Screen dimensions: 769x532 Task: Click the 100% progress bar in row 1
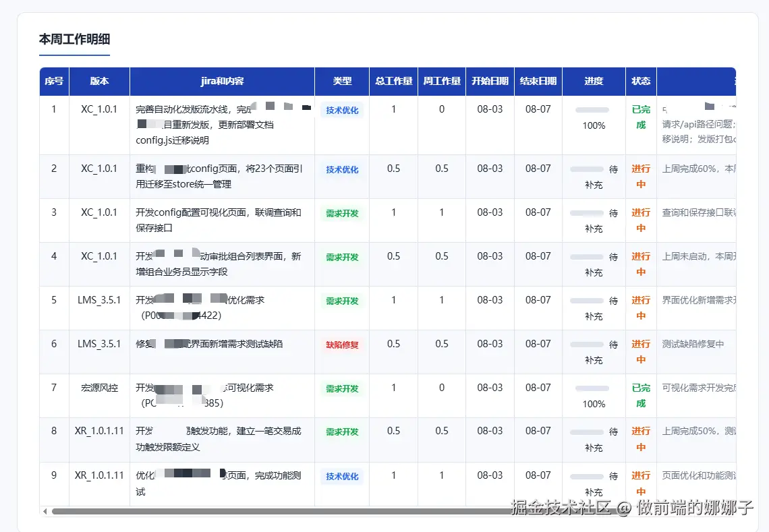pos(592,110)
